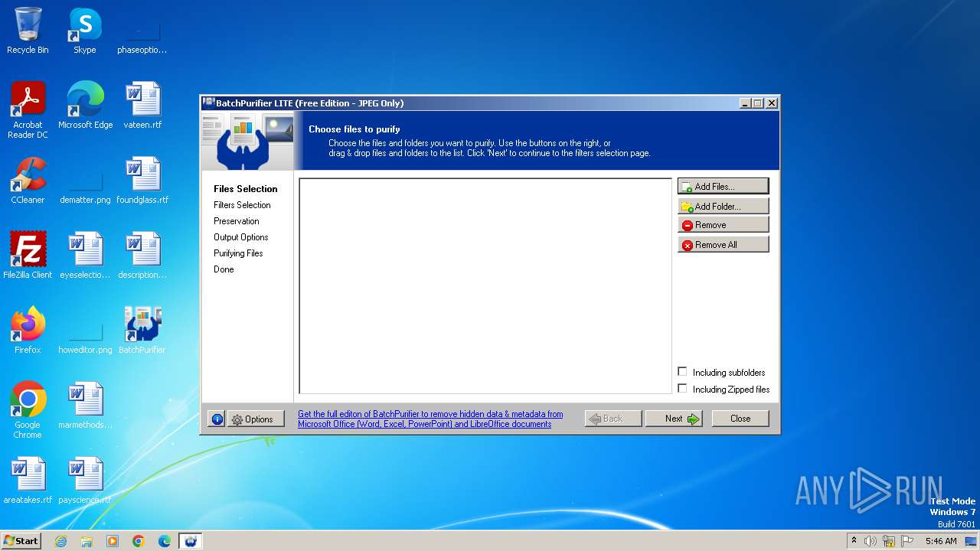Select the Purifying Files step
The width and height of the screenshot is (980, 551).
pyautogui.click(x=238, y=253)
